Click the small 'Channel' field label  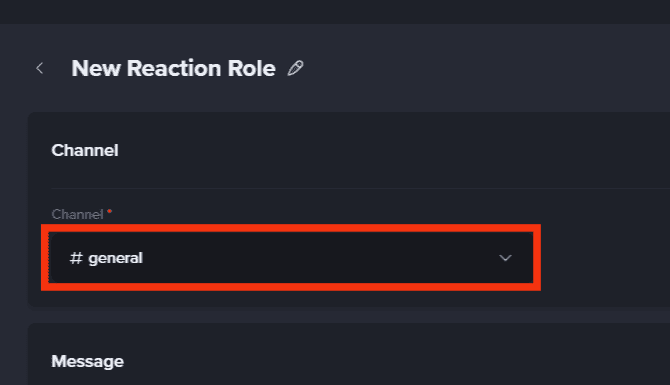pyautogui.click(x=77, y=214)
